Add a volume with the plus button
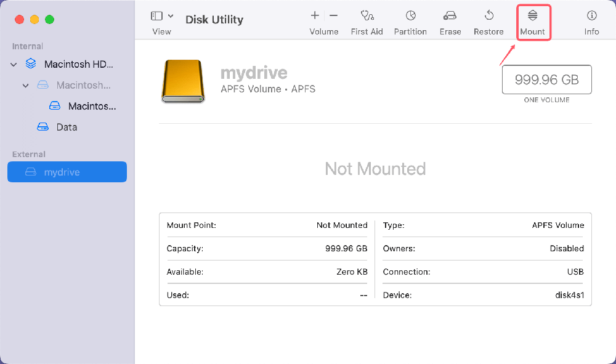The width and height of the screenshot is (616, 364). pos(315,16)
